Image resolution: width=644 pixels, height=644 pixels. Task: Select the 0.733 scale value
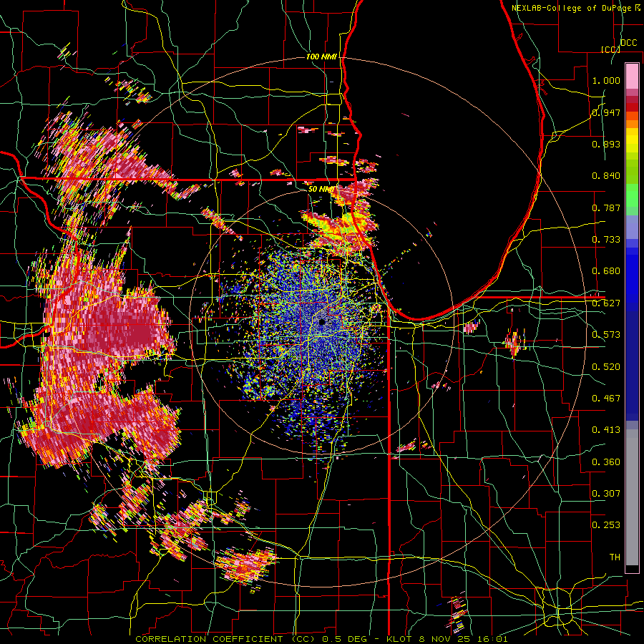tap(606, 240)
